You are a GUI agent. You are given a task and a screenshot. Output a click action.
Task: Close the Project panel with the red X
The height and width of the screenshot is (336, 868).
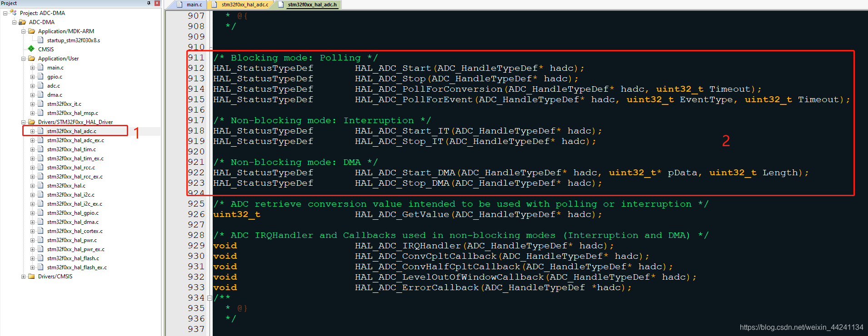click(x=157, y=3)
